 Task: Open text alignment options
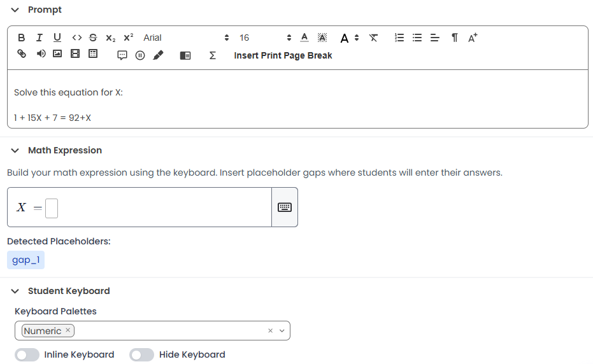[435, 38]
